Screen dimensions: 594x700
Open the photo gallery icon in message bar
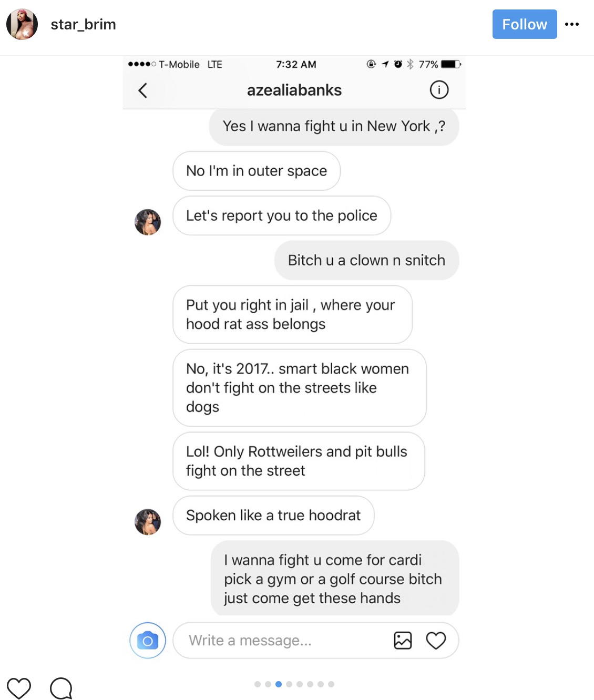tap(403, 640)
